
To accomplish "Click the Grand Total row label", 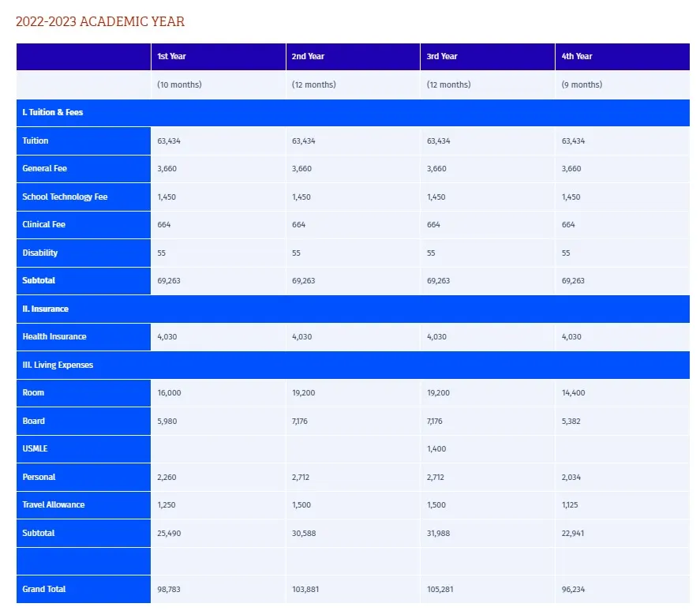I will (x=44, y=590).
